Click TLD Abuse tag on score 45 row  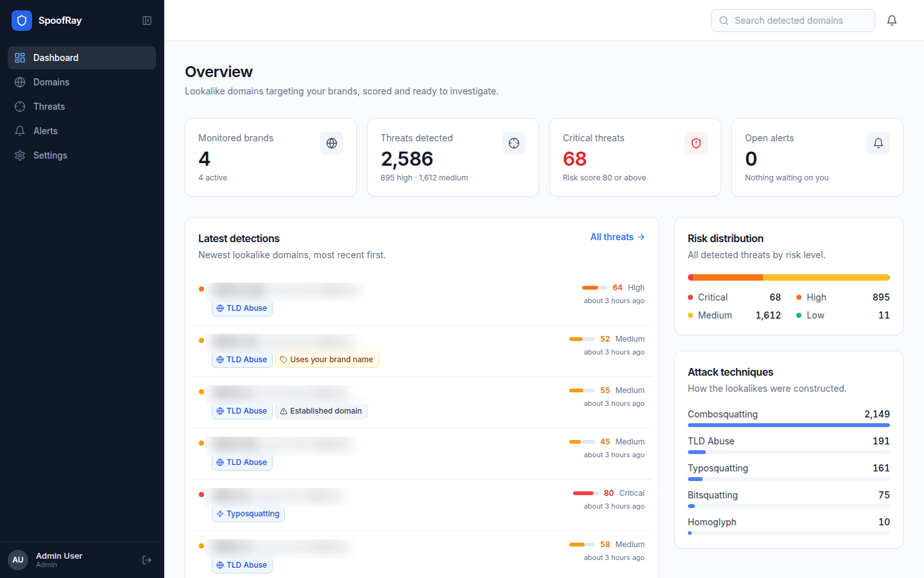tap(242, 462)
